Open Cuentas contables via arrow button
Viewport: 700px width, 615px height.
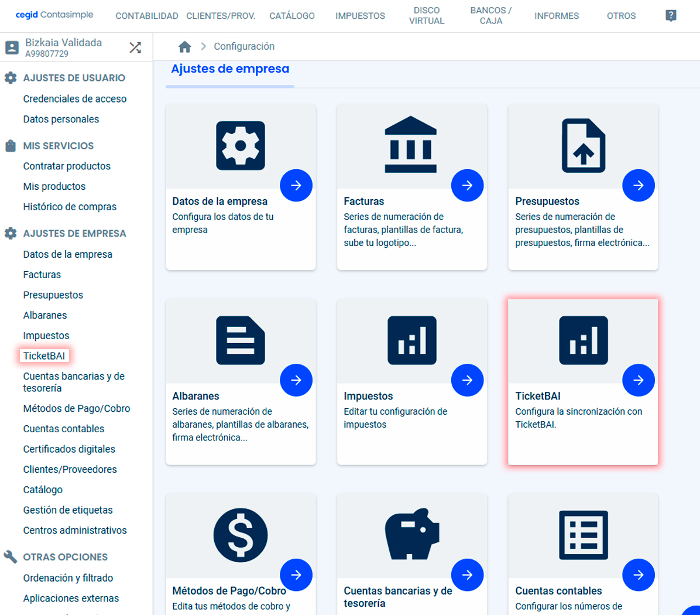639,575
